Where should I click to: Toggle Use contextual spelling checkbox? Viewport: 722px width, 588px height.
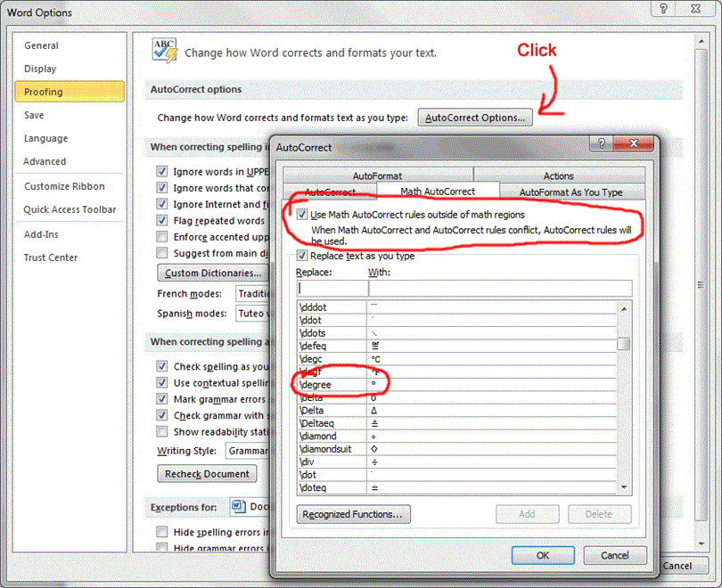[161, 382]
